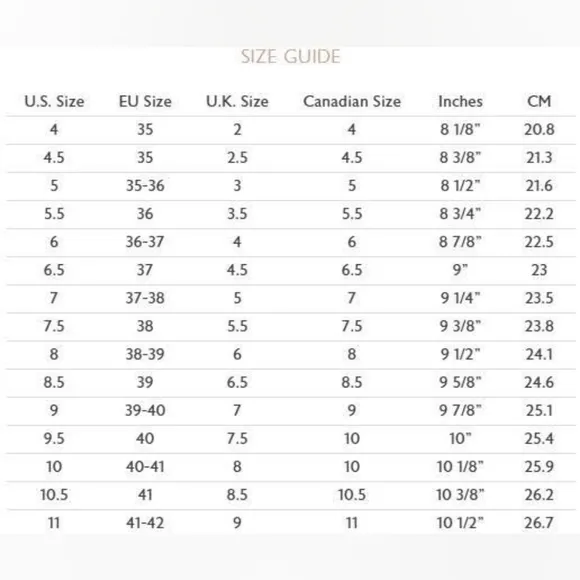Click the U.K. Size column header

pos(237,101)
